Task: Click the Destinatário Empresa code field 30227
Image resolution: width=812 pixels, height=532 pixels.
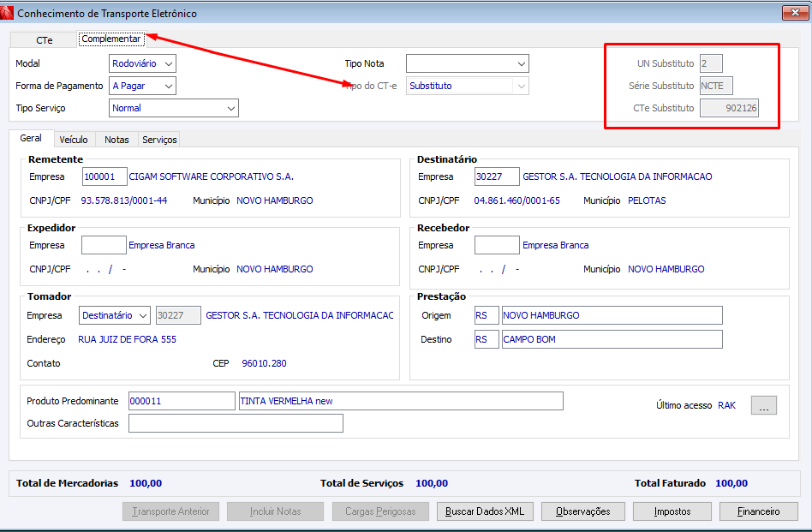Action: pos(497,176)
